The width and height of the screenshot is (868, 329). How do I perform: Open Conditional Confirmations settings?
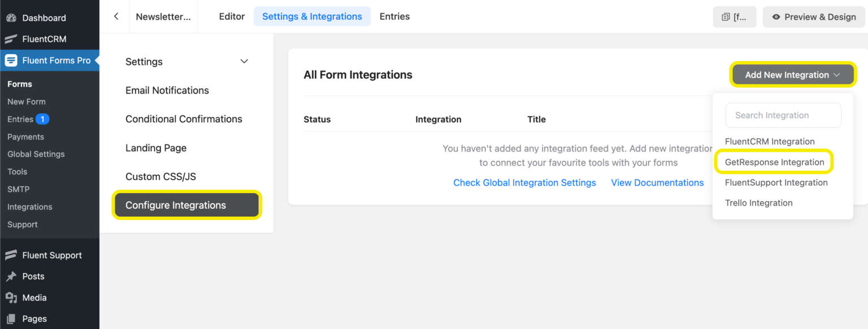tap(184, 119)
